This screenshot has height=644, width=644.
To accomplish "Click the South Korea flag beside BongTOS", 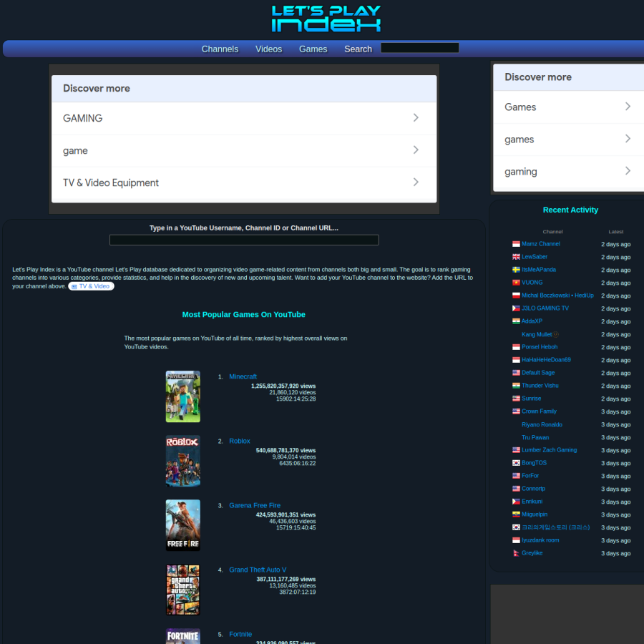I will 516,463.
